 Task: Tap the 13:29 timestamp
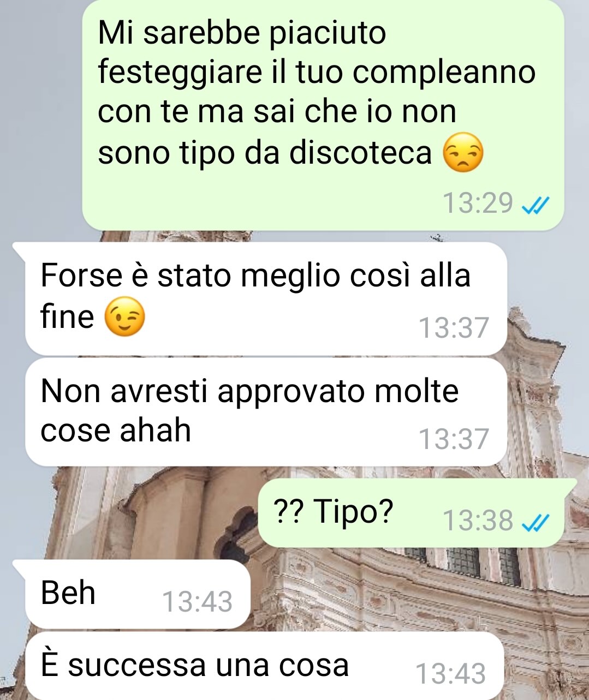click(478, 204)
